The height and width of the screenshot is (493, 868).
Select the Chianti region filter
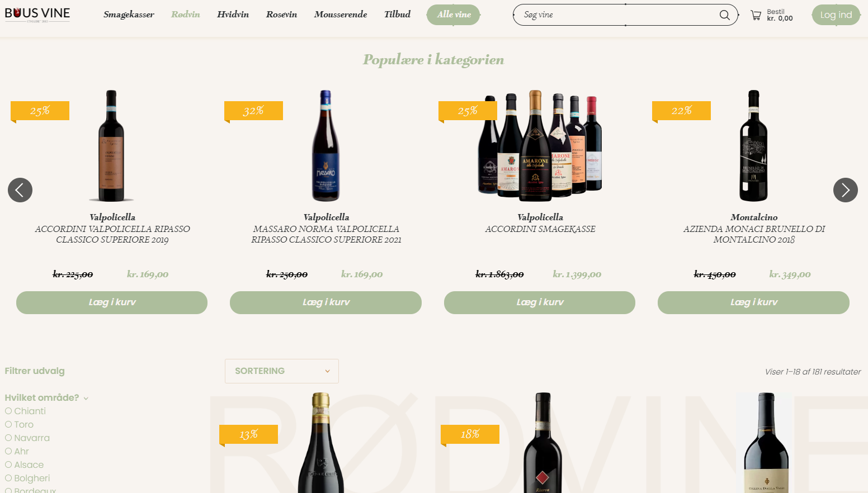pos(26,411)
